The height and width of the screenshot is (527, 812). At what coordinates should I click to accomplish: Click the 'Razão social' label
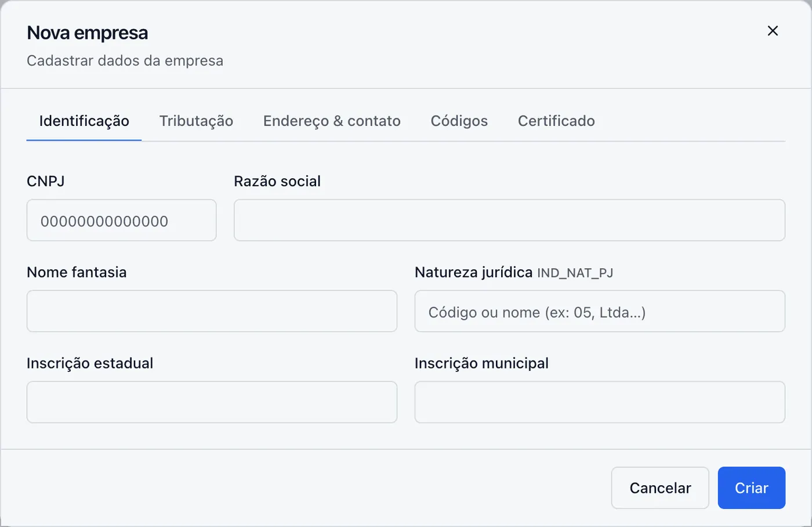click(x=277, y=181)
